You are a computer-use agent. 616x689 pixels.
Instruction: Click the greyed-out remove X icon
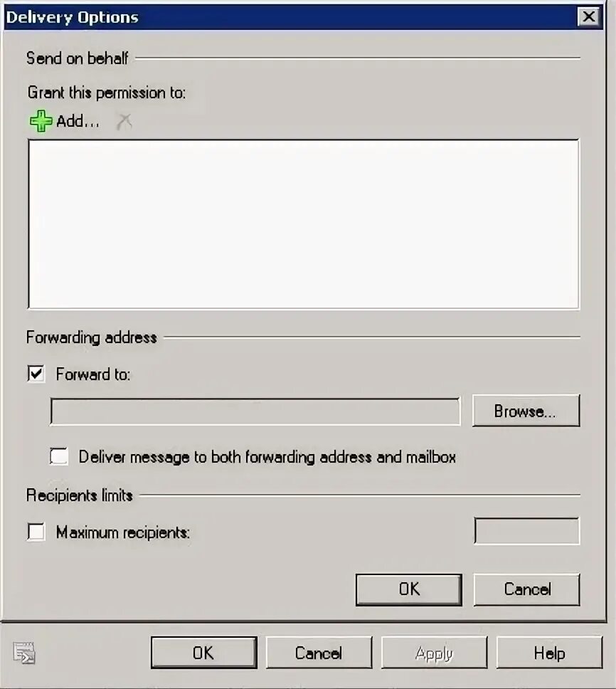[124, 121]
